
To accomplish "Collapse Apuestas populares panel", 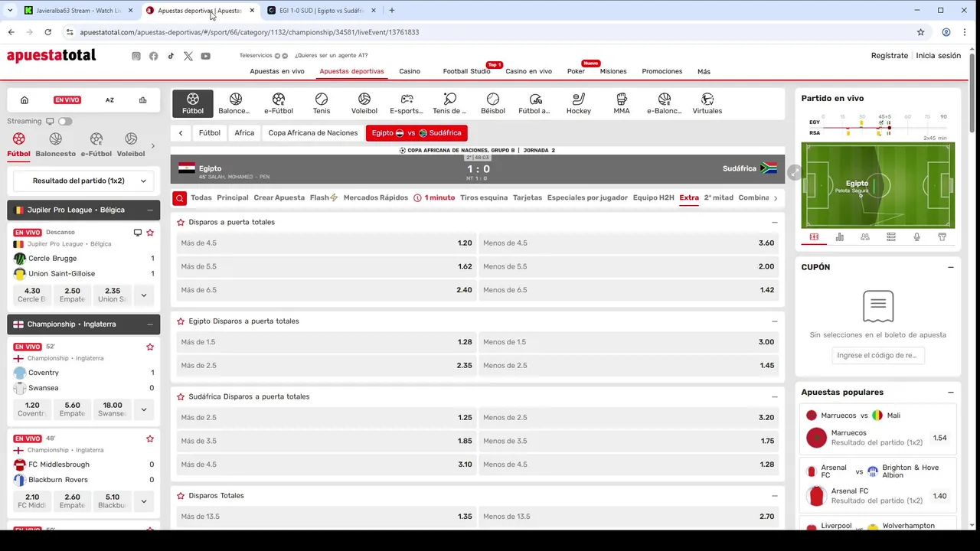I will click(x=951, y=393).
